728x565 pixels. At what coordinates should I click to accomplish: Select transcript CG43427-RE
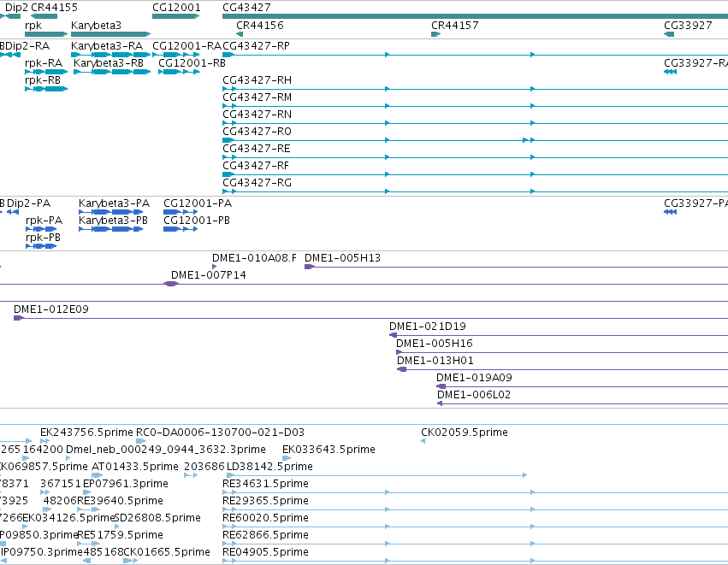pyautogui.click(x=257, y=149)
